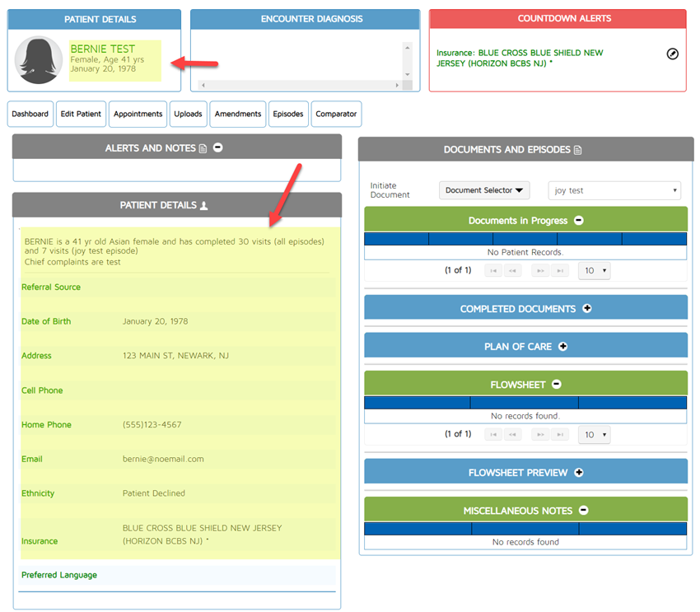Collapse the Miscellaneous Notes section
The height and width of the screenshot is (612, 700).
click(x=584, y=511)
